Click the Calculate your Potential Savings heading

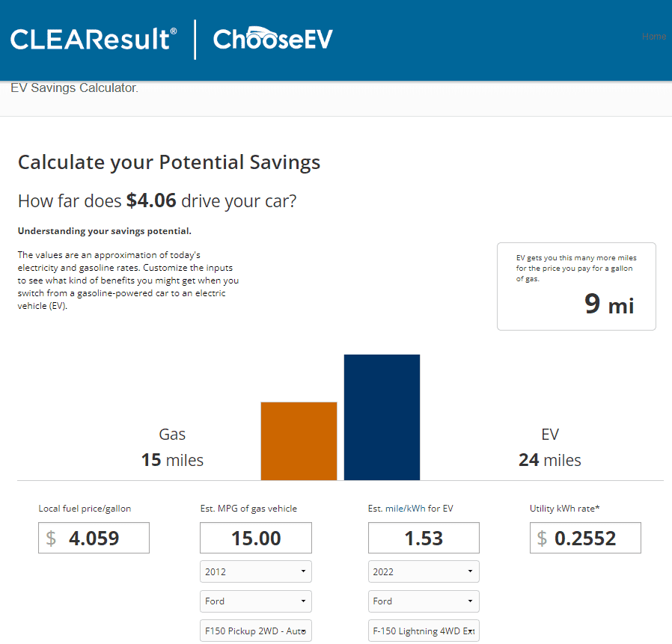pos(169,162)
